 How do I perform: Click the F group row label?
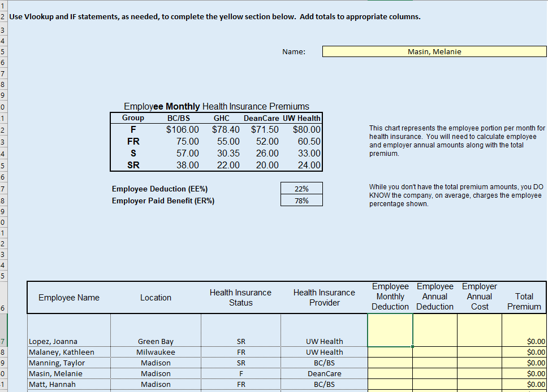[133, 129]
